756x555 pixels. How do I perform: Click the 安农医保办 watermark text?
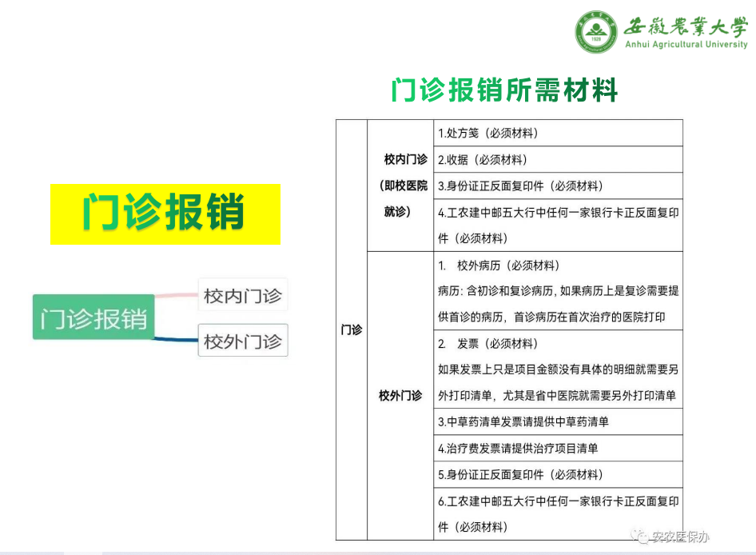[680, 537]
